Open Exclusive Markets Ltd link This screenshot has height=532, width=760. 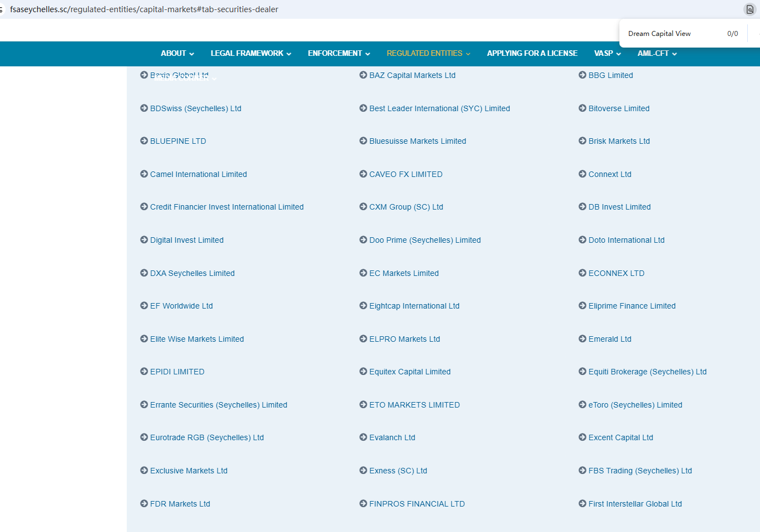click(x=189, y=471)
